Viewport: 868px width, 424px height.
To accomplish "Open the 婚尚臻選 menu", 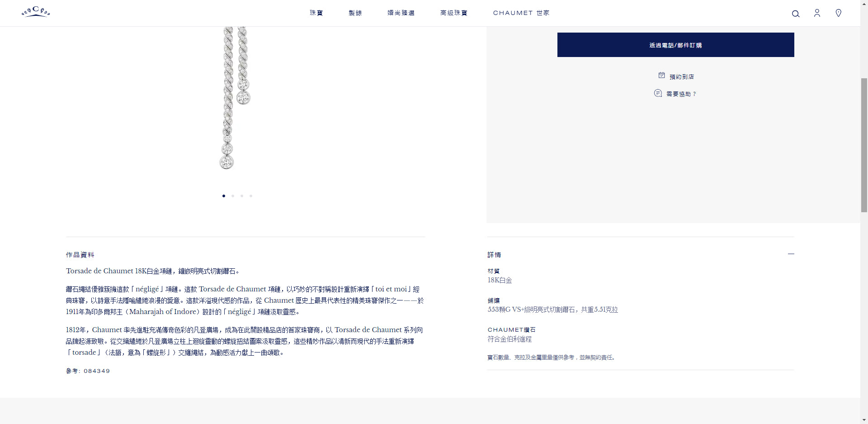I will (401, 13).
